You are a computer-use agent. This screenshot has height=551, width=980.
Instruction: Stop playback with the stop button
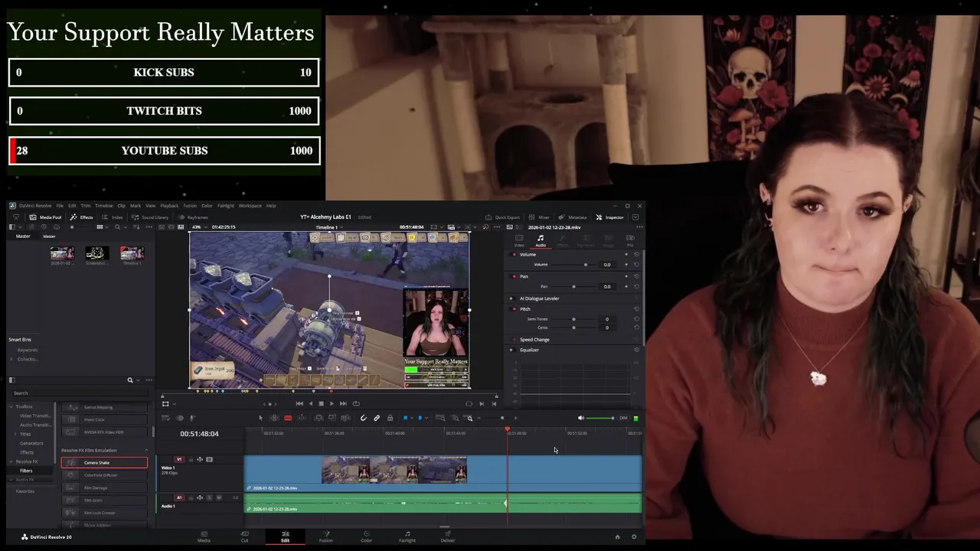pyautogui.click(x=321, y=403)
